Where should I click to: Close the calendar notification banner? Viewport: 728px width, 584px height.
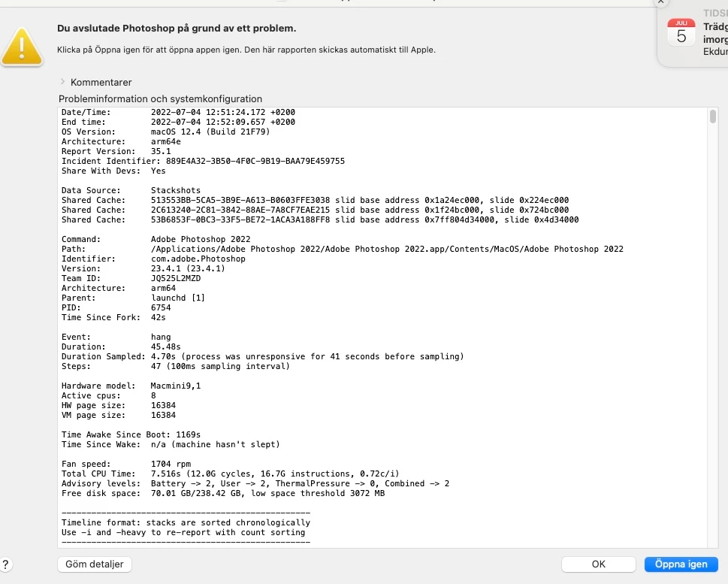pos(660,2)
